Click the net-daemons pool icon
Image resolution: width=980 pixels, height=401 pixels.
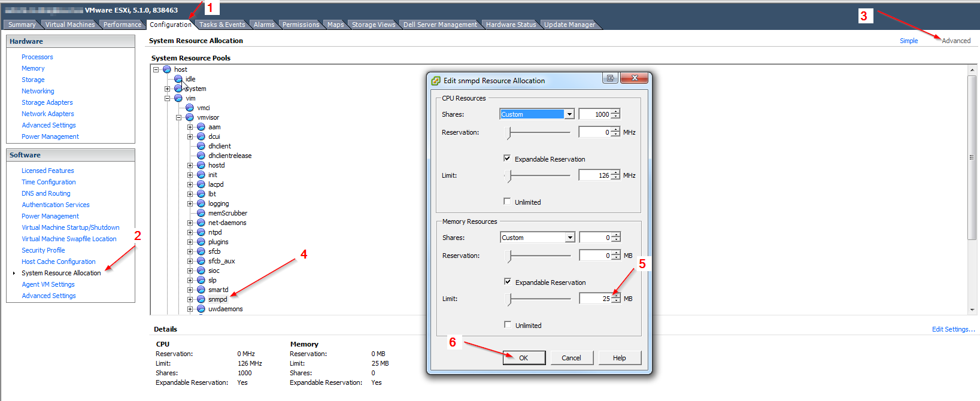coord(201,223)
